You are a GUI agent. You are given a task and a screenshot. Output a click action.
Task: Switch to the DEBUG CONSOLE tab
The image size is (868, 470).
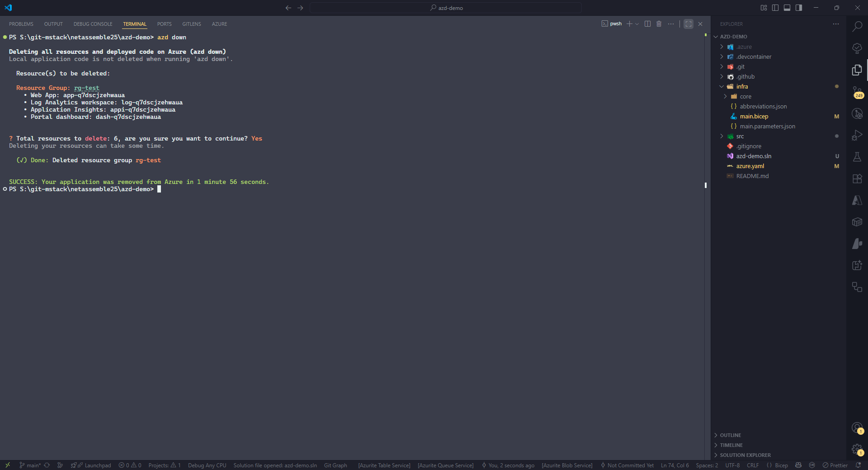click(93, 24)
